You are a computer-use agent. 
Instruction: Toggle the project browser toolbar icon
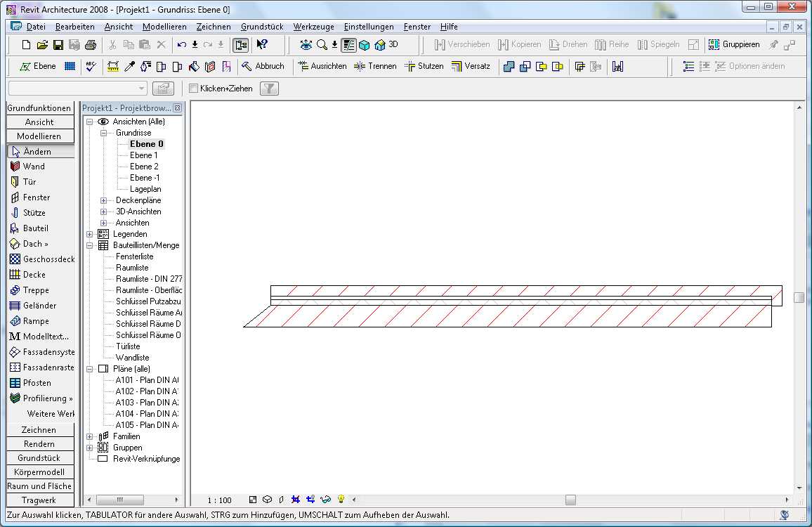(241, 45)
